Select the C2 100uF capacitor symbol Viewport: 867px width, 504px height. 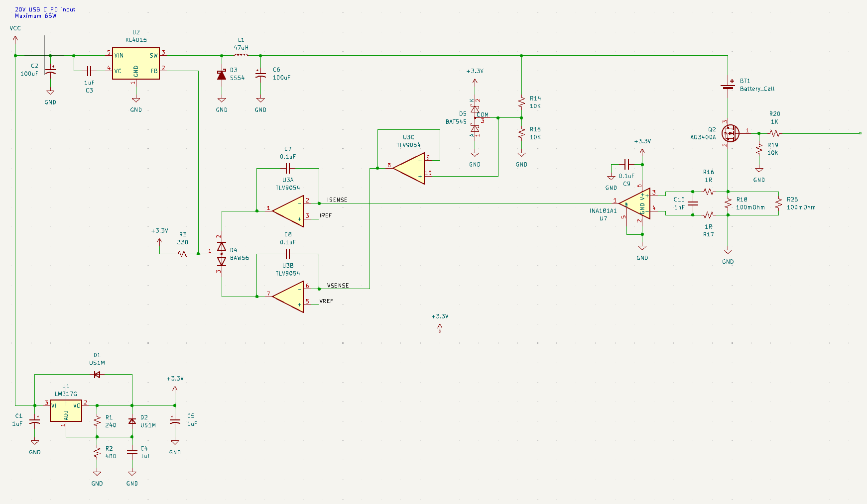tap(50, 72)
